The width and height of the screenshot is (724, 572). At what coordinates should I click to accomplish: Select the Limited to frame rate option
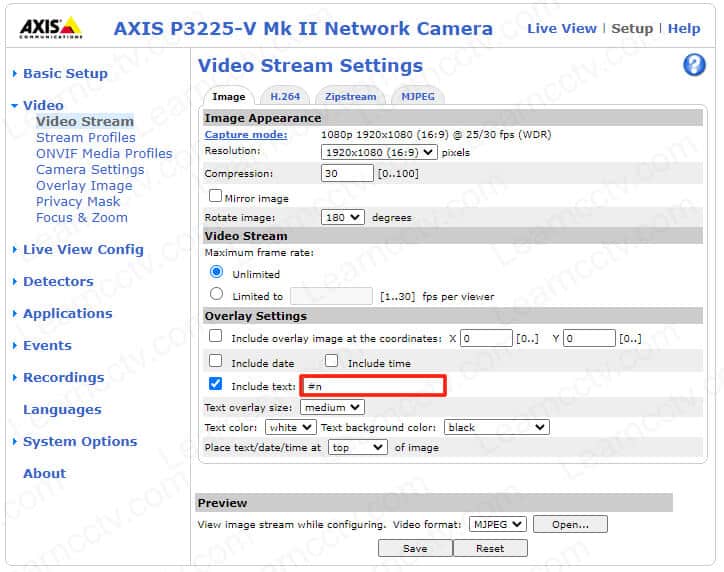click(x=216, y=295)
